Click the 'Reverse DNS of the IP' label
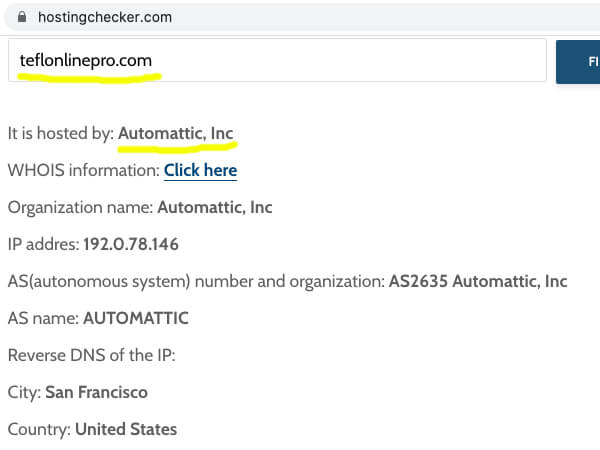This screenshot has width=600, height=450. [x=91, y=355]
